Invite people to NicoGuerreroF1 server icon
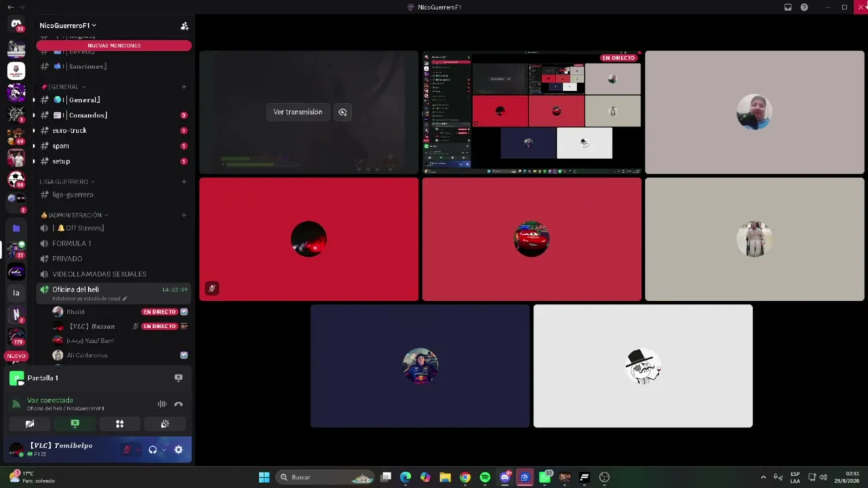Image resolution: width=868 pixels, height=488 pixels. [184, 26]
